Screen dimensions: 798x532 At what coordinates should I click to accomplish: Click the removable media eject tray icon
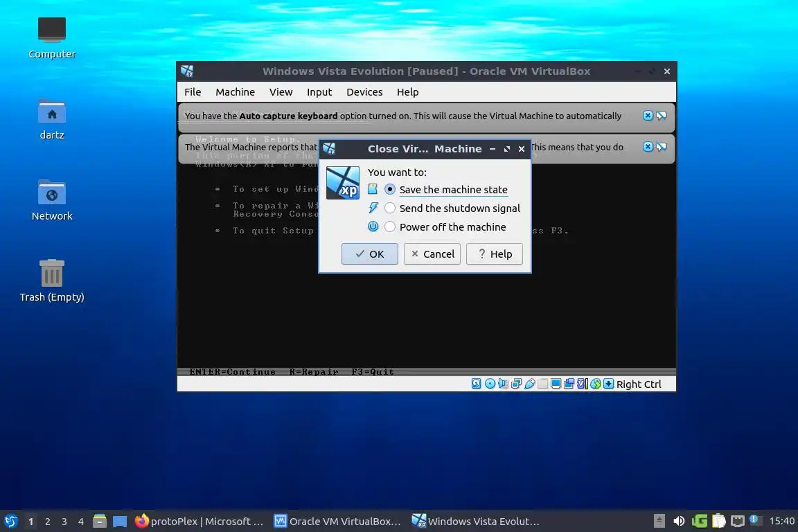659,521
